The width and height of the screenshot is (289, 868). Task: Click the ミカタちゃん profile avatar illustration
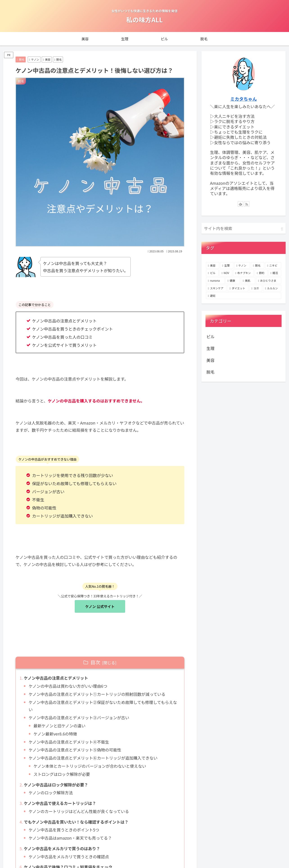[243, 74]
